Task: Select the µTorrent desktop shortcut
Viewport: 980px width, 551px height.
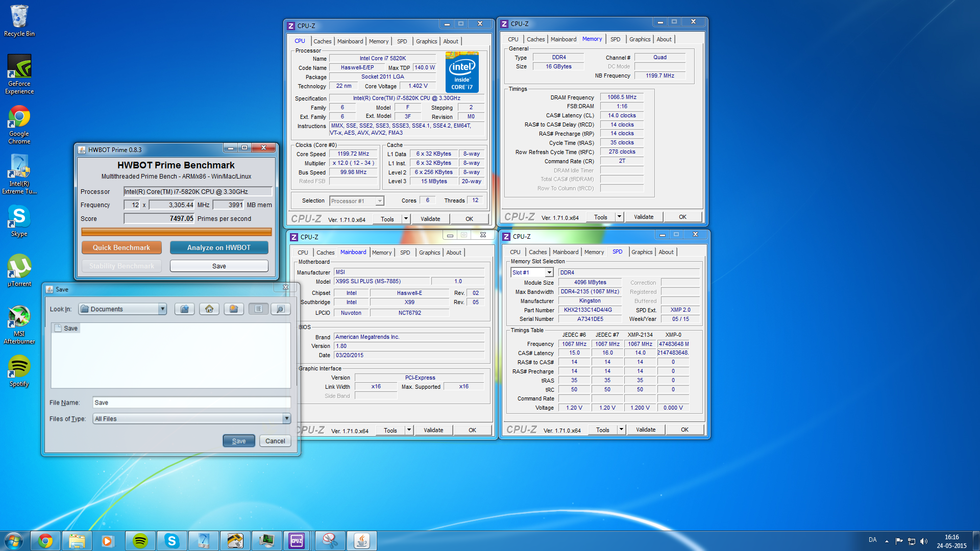Action: coord(19,270)
